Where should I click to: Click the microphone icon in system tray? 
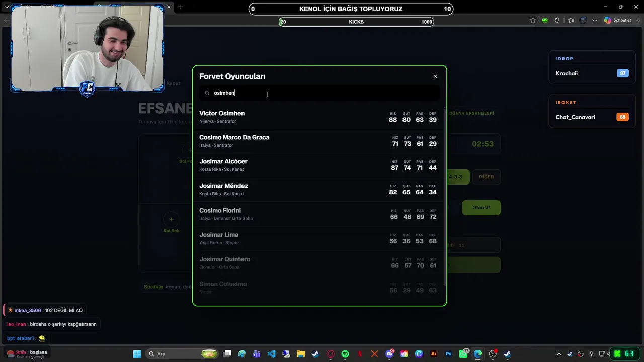(591, 354)
